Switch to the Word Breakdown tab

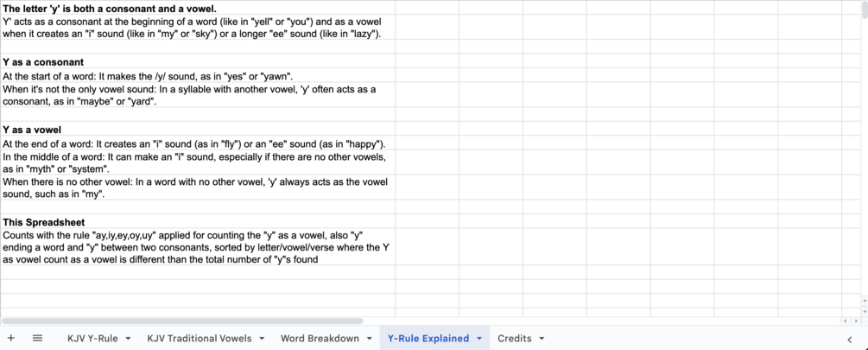[320, 339]
